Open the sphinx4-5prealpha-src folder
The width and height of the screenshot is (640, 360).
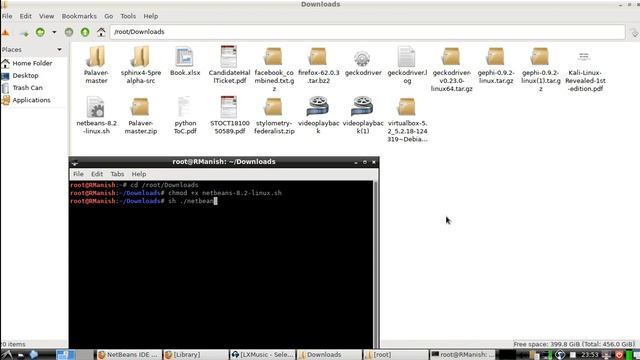pos(141,65)
